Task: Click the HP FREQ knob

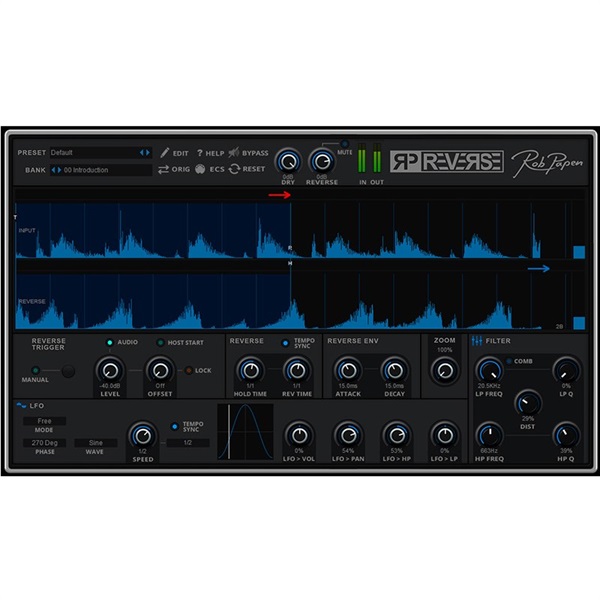Action: (489, 435)
